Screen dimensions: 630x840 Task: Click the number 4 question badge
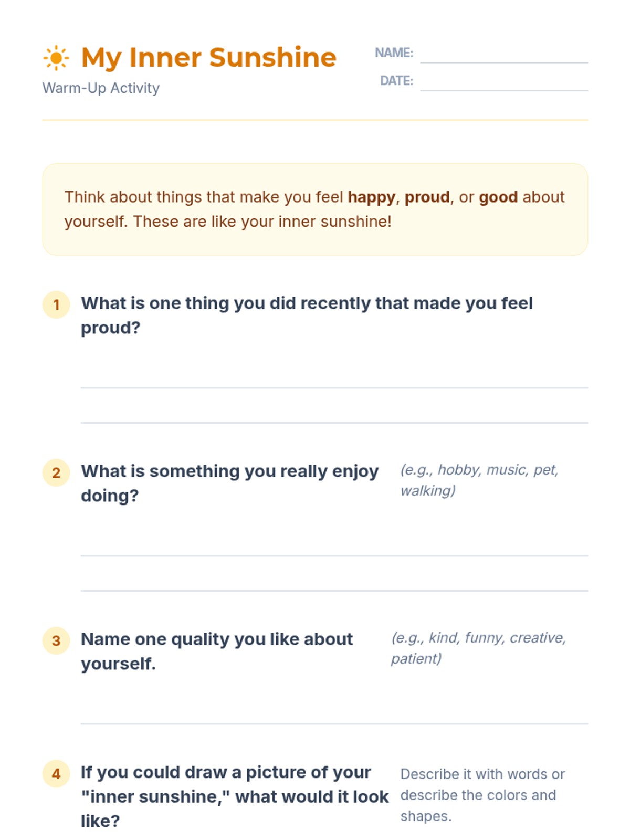(x=56, y=774)
